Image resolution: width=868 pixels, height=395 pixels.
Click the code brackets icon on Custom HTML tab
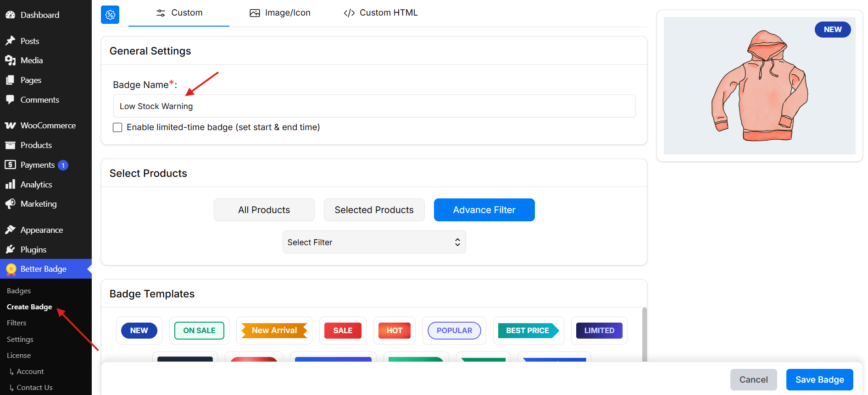[349, 13]
